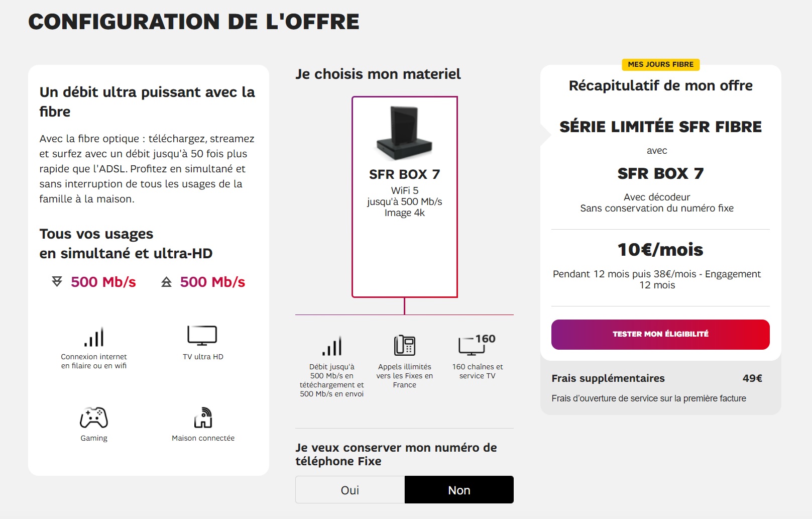Viewport: 812px width, 519px height.
Task: Click the 'SÉRIE LIMITÉE SFR FIBRE' title link
Action: click(x=660, y=127)
